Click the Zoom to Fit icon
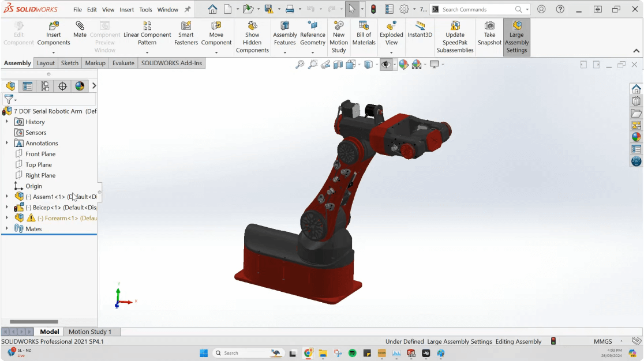 click(x=300, y=65)
